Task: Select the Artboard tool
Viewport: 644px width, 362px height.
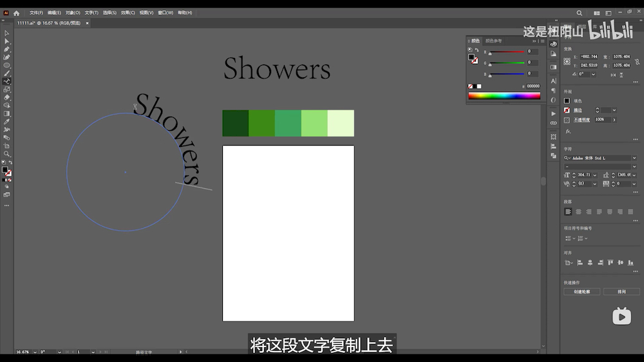Action: [6, 146]
